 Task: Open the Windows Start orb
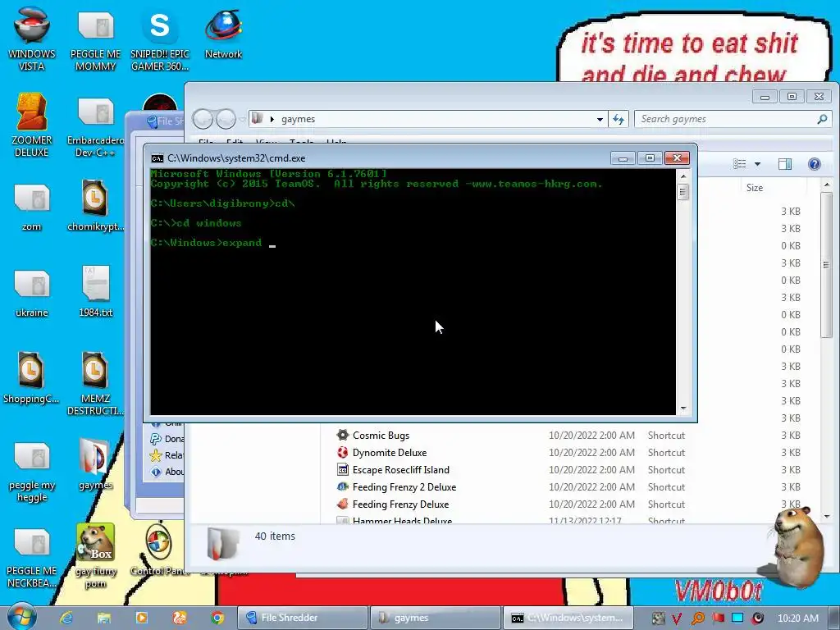(x=21, y=617)
